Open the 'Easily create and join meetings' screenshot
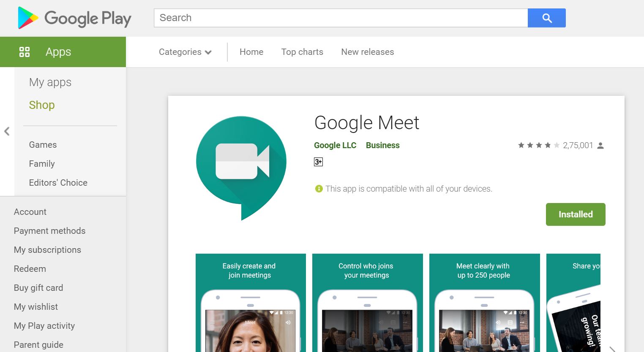This screenshot has height=352, width=644. pos(251,303)
